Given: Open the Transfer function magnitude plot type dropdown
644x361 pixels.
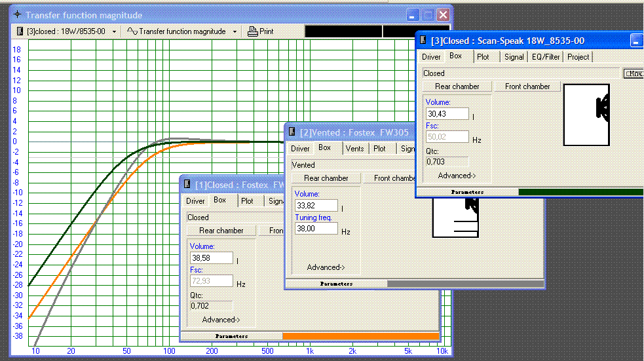Looking at the screenshot, I should tap(235, 31).
